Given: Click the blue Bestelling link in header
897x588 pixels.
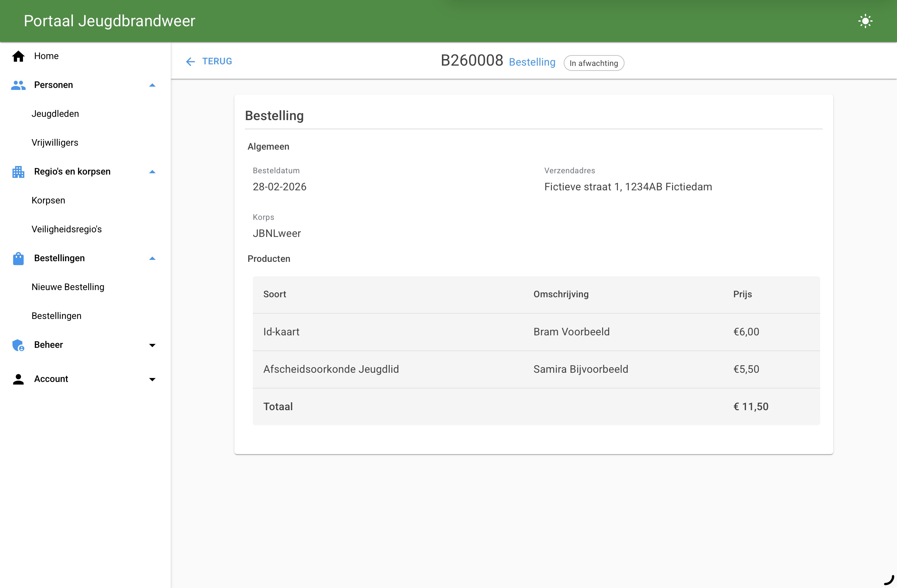Looking at the screenshot, I should pyautogui.click(x=532, y=62).
